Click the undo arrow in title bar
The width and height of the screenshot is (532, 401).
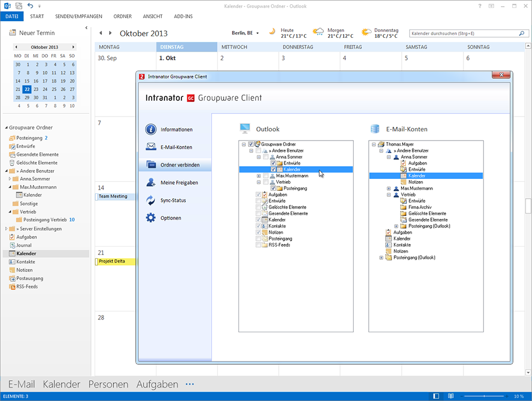click(x=30, y=6)
